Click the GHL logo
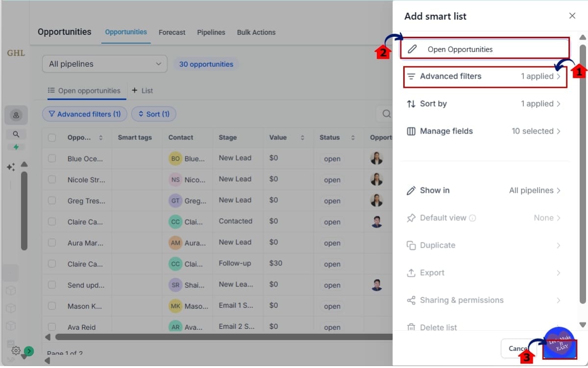588x368 pixels. (16, 53)
